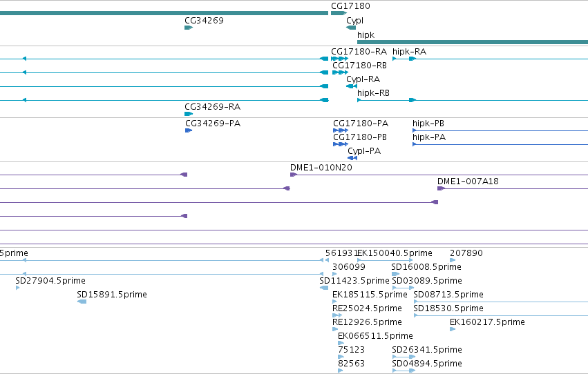Click protein CG34269-PA label
The image size is (588, 374).
coord(213,124)
